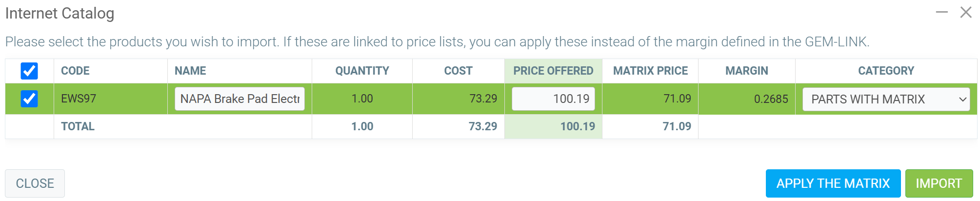
Task: Click the QUANTITY column header
Action: click(362, 71)
